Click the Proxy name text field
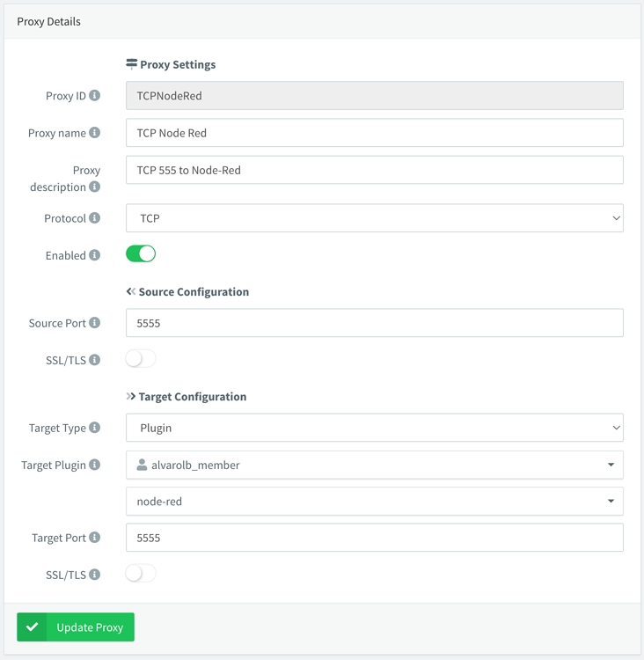Screen dimensions: 644x660 374,133
